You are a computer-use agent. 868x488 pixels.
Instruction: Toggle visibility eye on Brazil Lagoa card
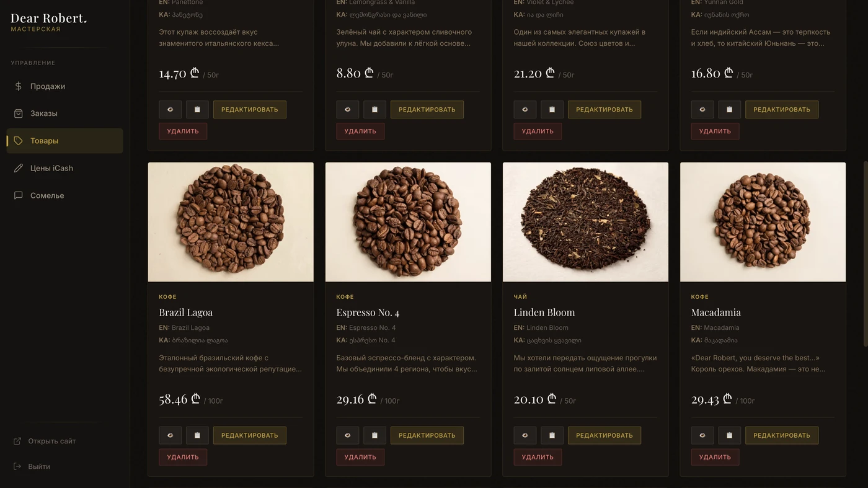point(170,435)
